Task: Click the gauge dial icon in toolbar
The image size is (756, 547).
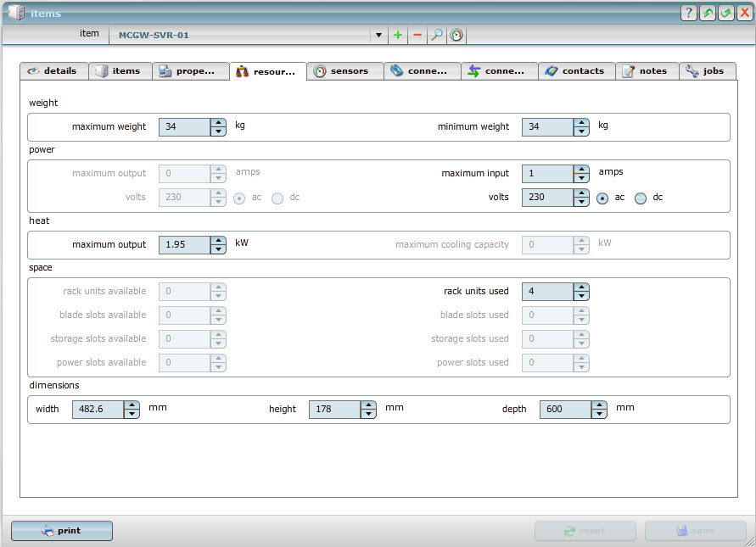Action: point(456,35)
